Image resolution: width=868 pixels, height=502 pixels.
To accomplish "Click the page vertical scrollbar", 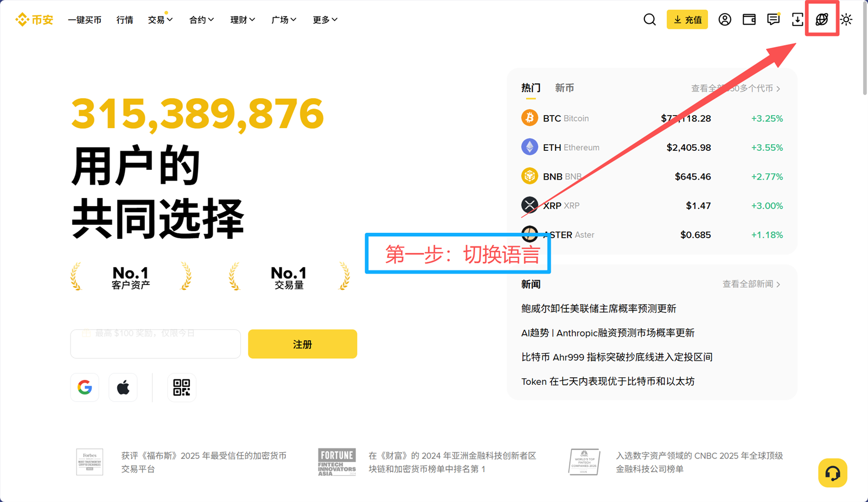I will point(865,49).
